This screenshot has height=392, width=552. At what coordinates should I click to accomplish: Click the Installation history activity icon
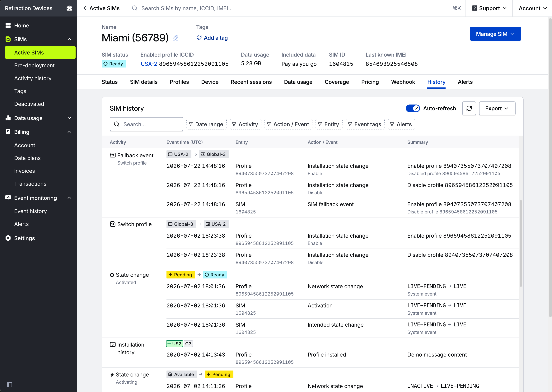(x=112, y=344)
